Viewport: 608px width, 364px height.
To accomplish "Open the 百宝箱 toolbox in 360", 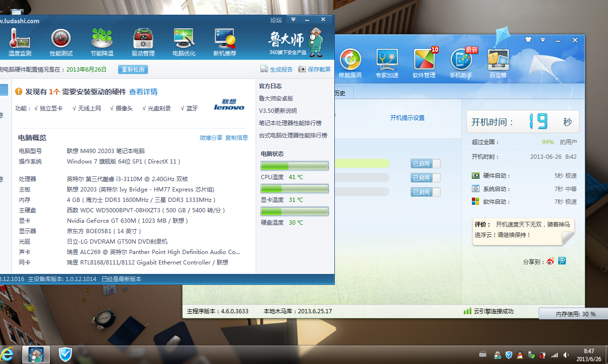I will pyautogui.click(x=498, y=63).
